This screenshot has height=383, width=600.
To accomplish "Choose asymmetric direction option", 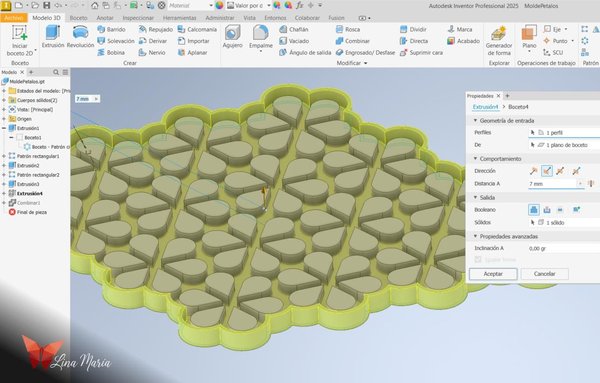I will [x=576, y=171].
